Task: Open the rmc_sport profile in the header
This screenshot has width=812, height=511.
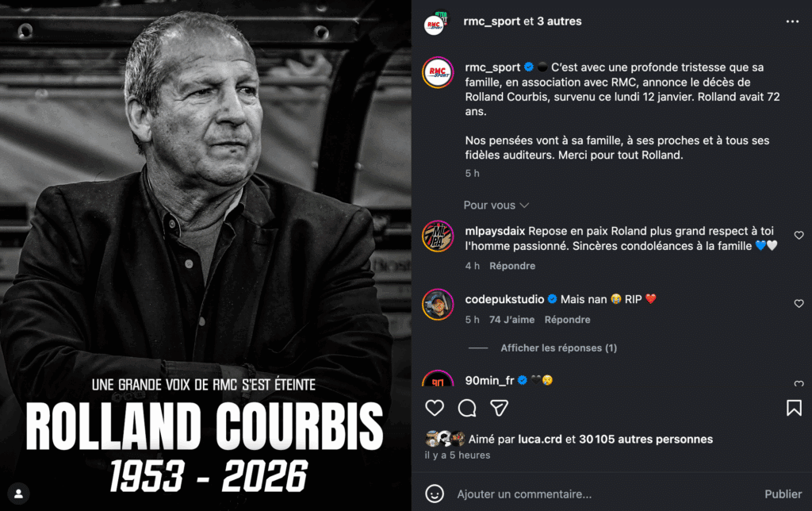Action: [492, 21]
